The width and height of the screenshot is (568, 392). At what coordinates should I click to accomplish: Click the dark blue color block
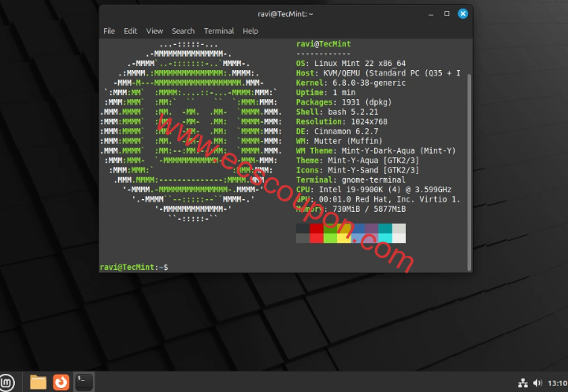pyautogui.click(x=358, y=228)
